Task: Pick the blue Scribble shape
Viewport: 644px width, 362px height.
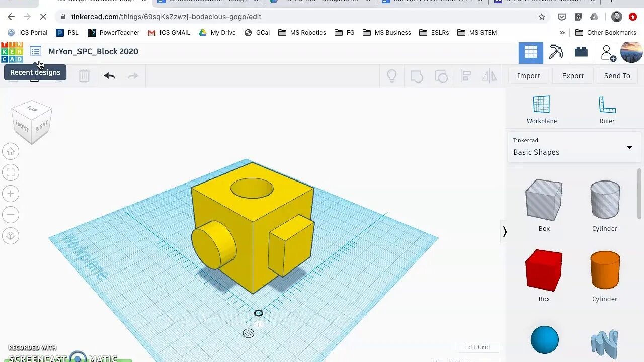Action: coord(604,344)
